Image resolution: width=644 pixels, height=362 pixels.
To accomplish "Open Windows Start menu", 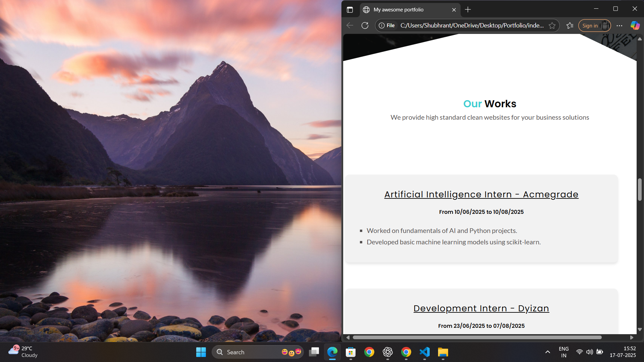I will [201, 352].
